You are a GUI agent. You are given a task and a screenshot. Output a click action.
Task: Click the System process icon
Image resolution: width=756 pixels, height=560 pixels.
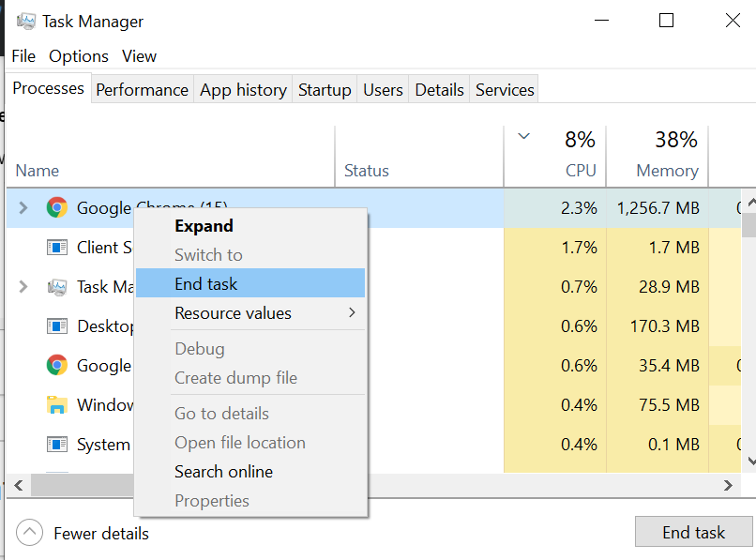tap(57, 445)
